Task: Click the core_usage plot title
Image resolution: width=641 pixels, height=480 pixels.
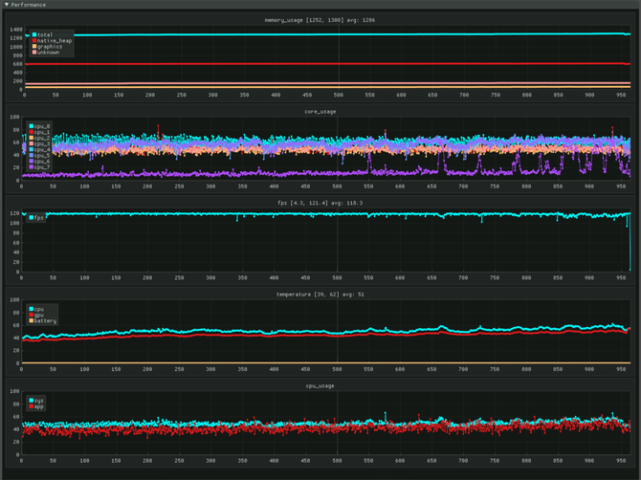Action: 320,112
